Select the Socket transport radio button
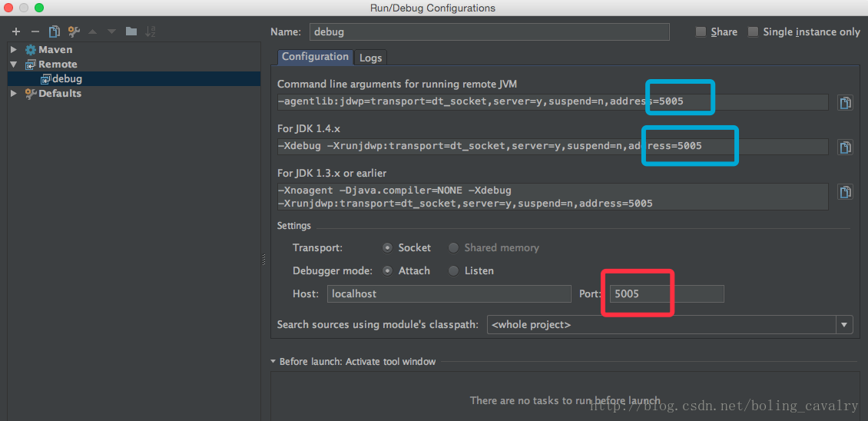The image size is (868, 421). pyautogui.click(x=388, y=247)
